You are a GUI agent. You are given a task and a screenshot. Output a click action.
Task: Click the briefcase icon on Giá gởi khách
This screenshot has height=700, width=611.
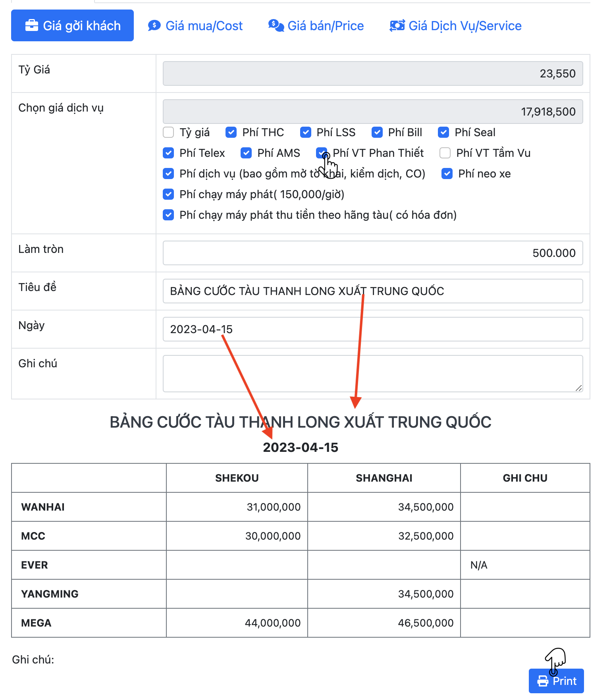tap(31, 25)
